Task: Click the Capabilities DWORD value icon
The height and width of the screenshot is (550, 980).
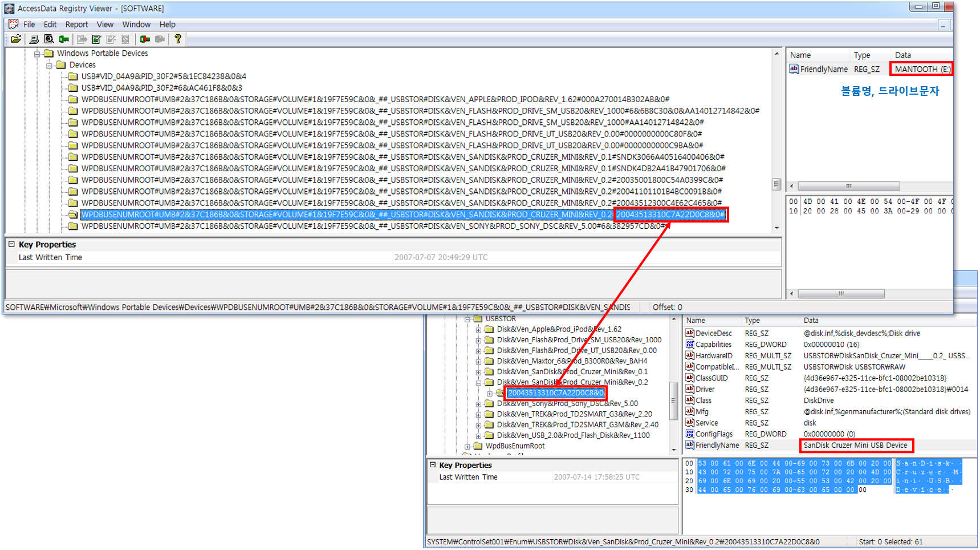Action: click(690, 344)
